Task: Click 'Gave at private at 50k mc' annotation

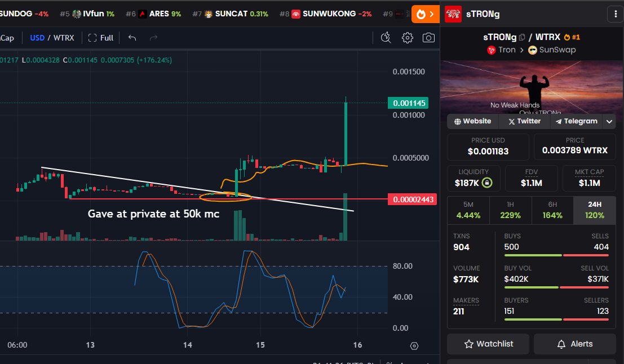Action: (x=153, y=214)
